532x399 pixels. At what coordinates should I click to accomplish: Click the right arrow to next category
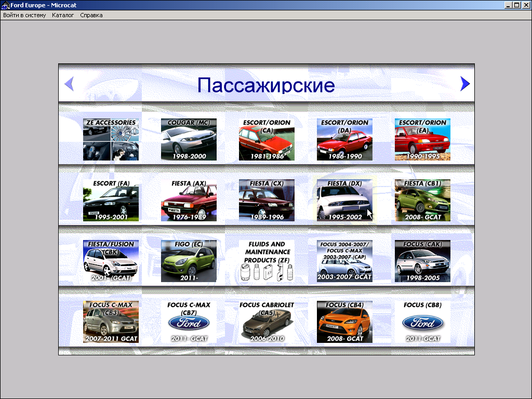[465, 84]
